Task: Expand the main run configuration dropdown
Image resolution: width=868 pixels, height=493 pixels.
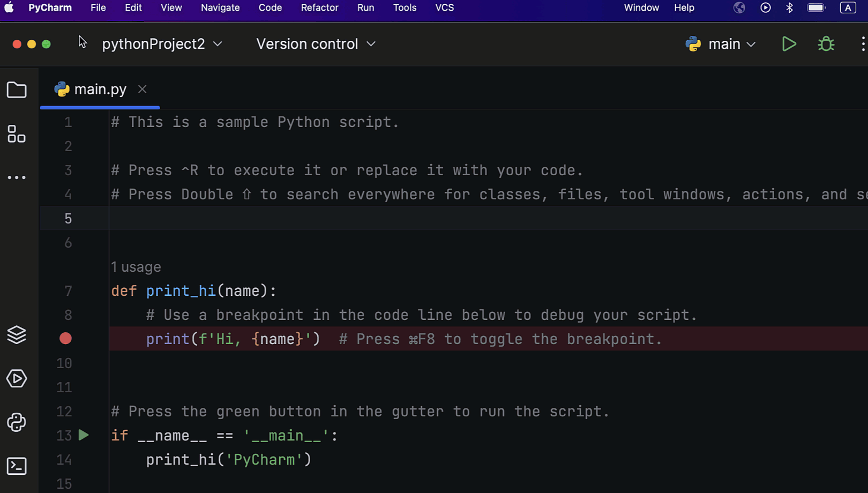Action: [x=721, y=44]
